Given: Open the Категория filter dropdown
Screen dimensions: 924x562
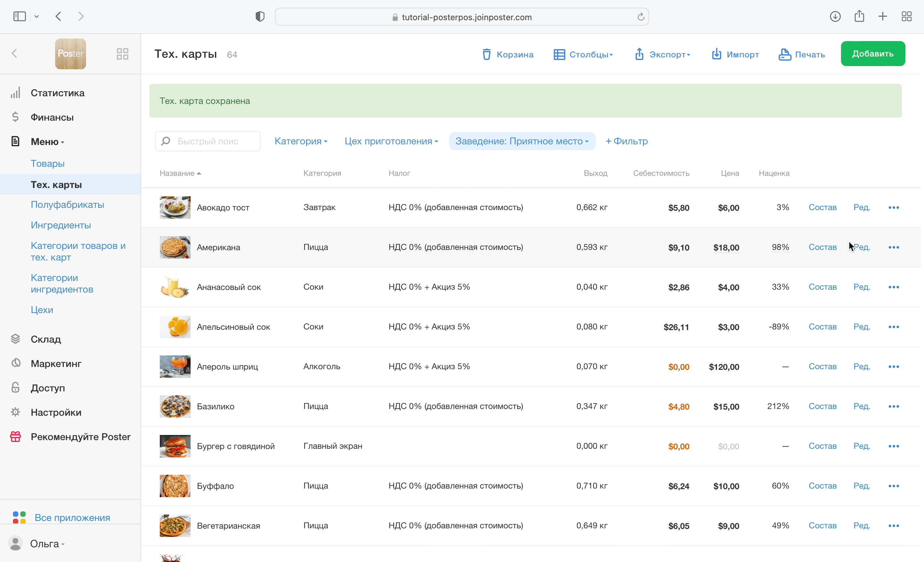Looking at the screenshot, I should point(301,141).
